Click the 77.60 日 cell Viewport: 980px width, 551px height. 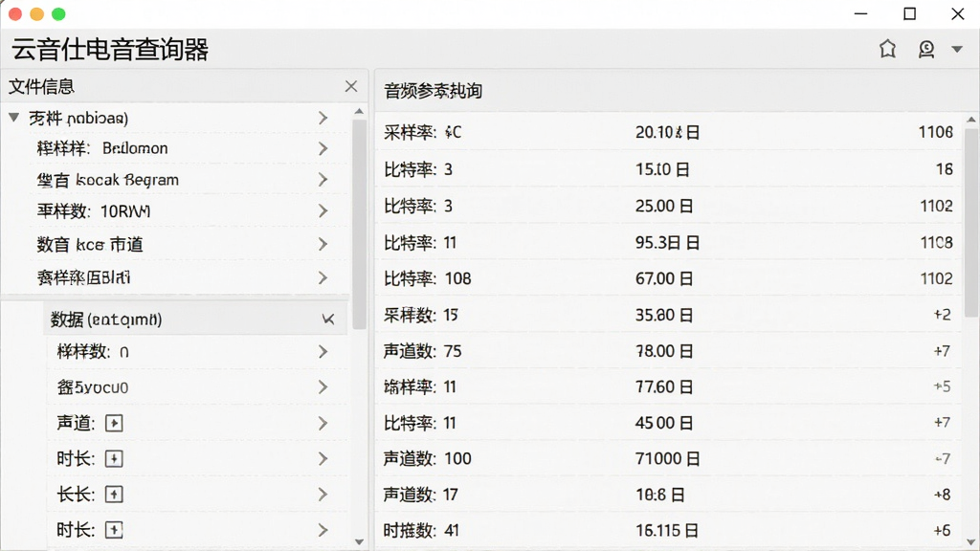coord(664,387)
